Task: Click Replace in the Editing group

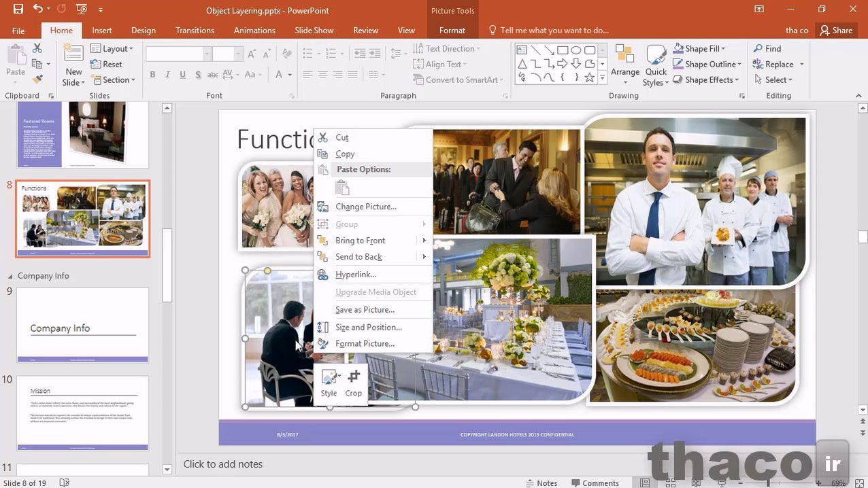Action: 779,64
